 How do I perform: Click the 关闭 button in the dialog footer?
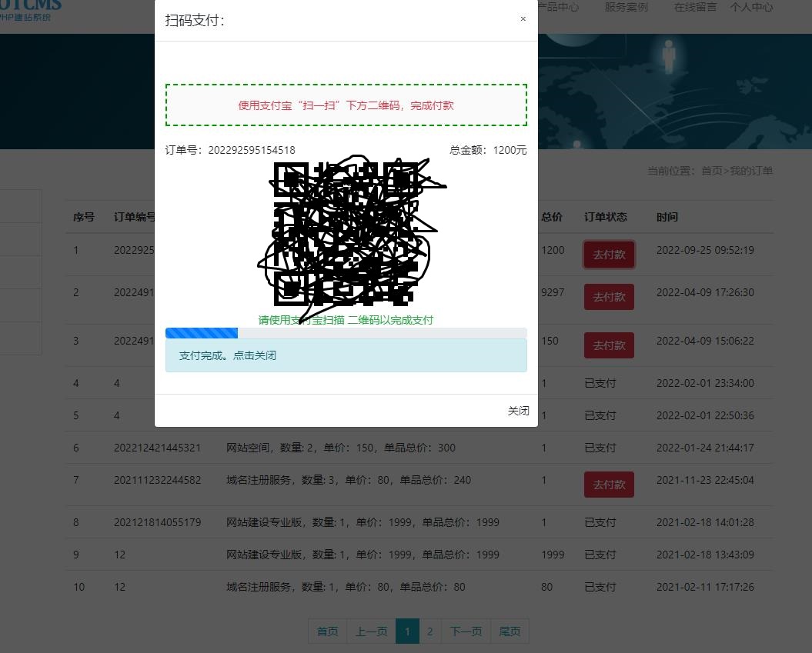518,411
